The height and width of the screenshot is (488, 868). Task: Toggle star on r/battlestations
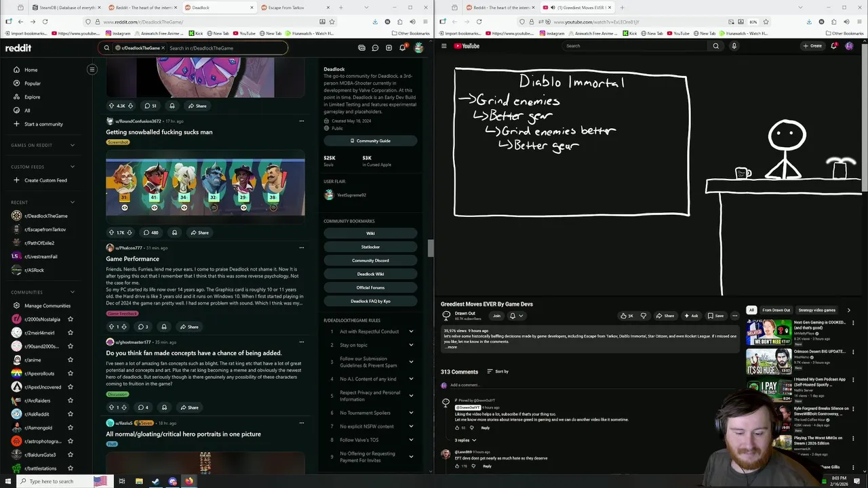pyautogui.click(x=71, y=468)
